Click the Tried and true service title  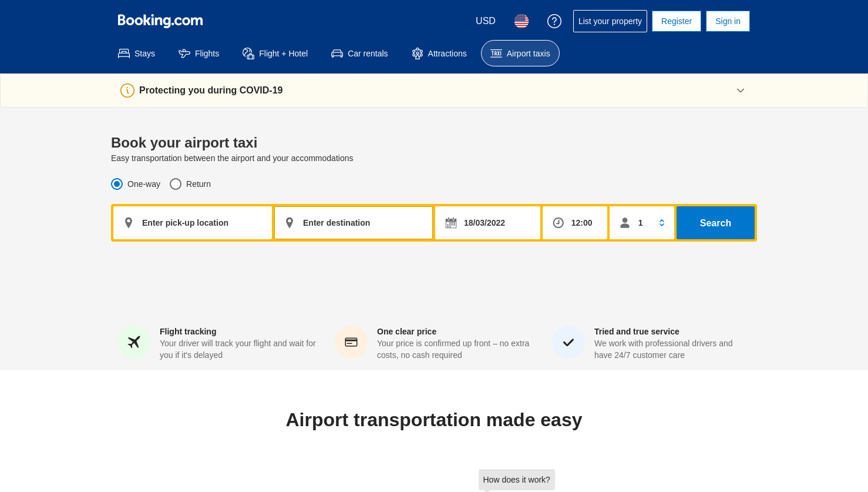pos(637,332)
